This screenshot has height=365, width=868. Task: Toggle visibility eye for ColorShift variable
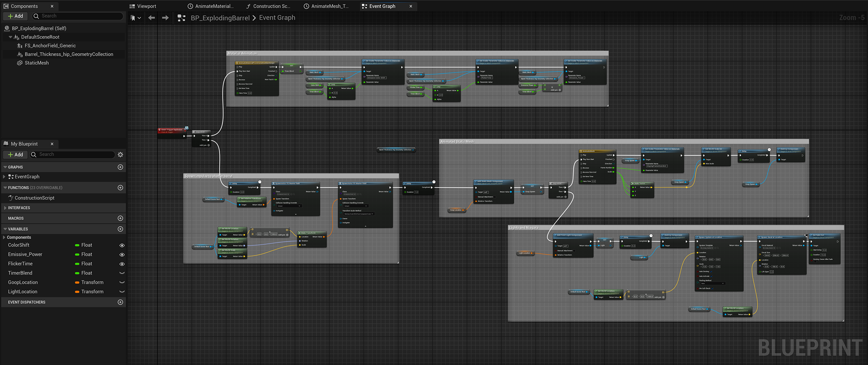[x=122, y=245]
